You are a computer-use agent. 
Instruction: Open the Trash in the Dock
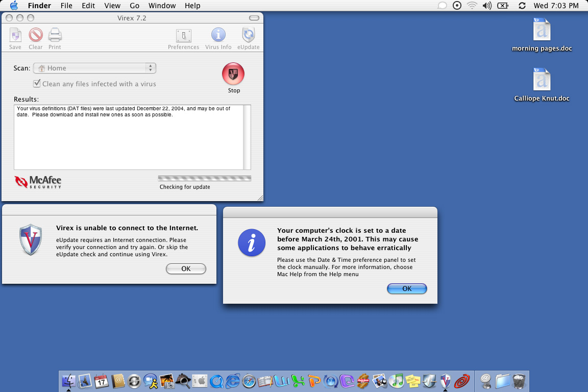click(x=519, y=381)
